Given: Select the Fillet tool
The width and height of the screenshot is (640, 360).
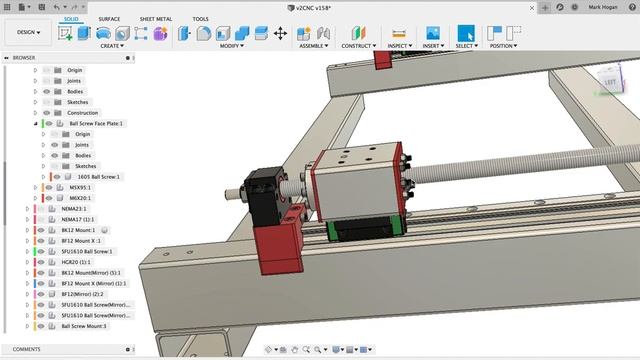Looking at the screenshot, I should (203, 33).
